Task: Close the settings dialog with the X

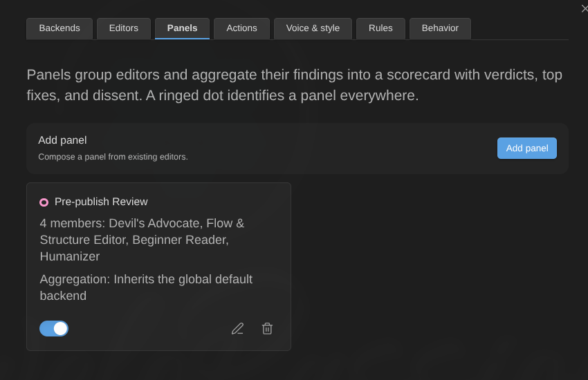Action: (585, 8)
